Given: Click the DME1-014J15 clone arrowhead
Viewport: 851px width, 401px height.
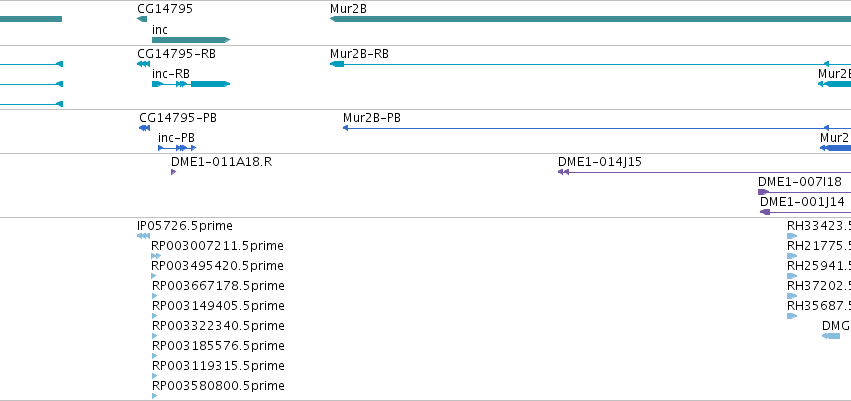Looking at the screenshot, I should pyautogui.click(x=563, y=172).
